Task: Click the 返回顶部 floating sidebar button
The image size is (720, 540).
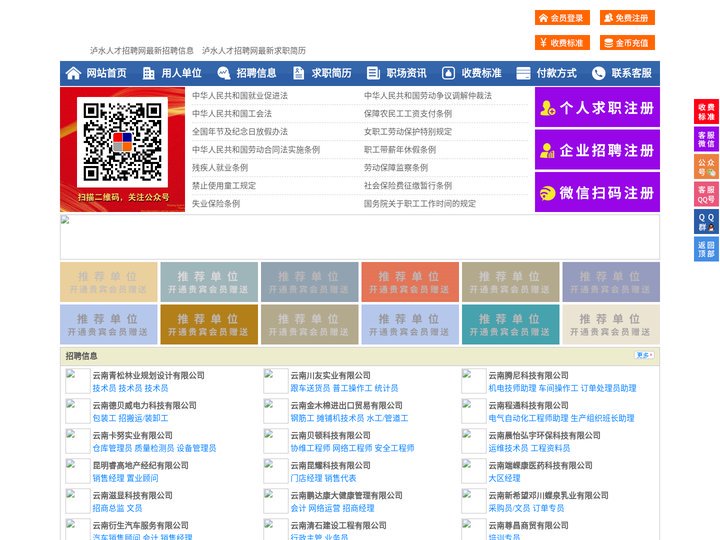Action: click(706, 249)
